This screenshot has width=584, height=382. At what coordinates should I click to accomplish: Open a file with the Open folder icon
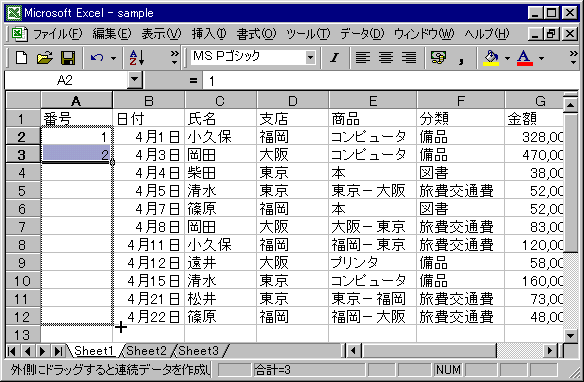tap(45, 58)
